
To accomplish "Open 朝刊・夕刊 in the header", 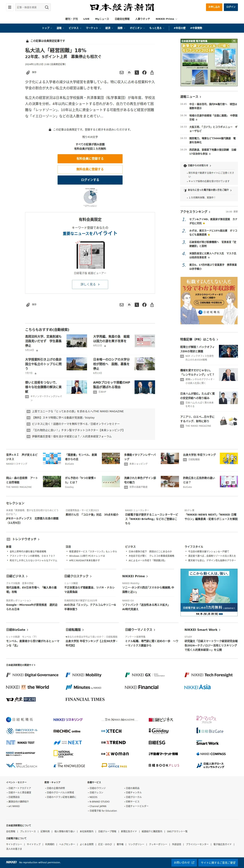I will [x=71, y=19].
